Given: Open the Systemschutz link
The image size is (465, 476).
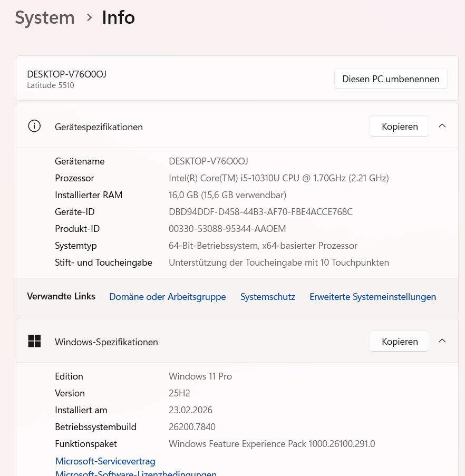Looking at the screenshot, I should coord(268,297).
